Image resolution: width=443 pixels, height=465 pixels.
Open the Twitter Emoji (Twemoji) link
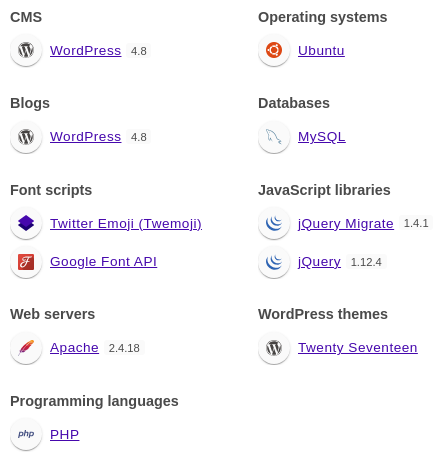coord(126,223)
